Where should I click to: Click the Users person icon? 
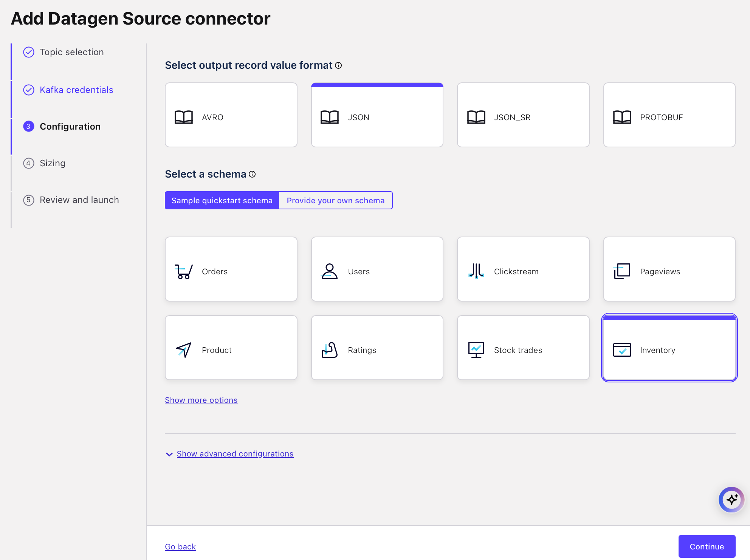coord(329,271)
